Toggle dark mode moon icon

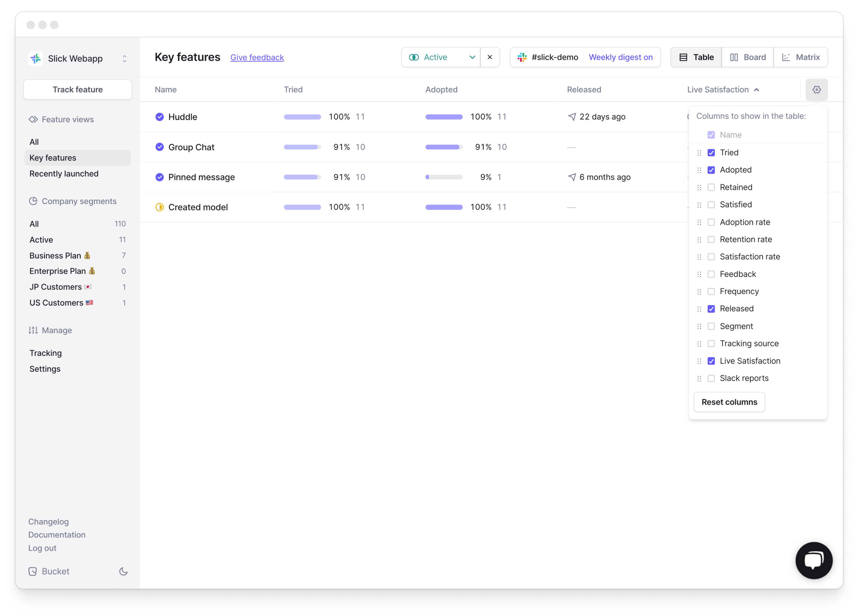[x=123, y=571]
